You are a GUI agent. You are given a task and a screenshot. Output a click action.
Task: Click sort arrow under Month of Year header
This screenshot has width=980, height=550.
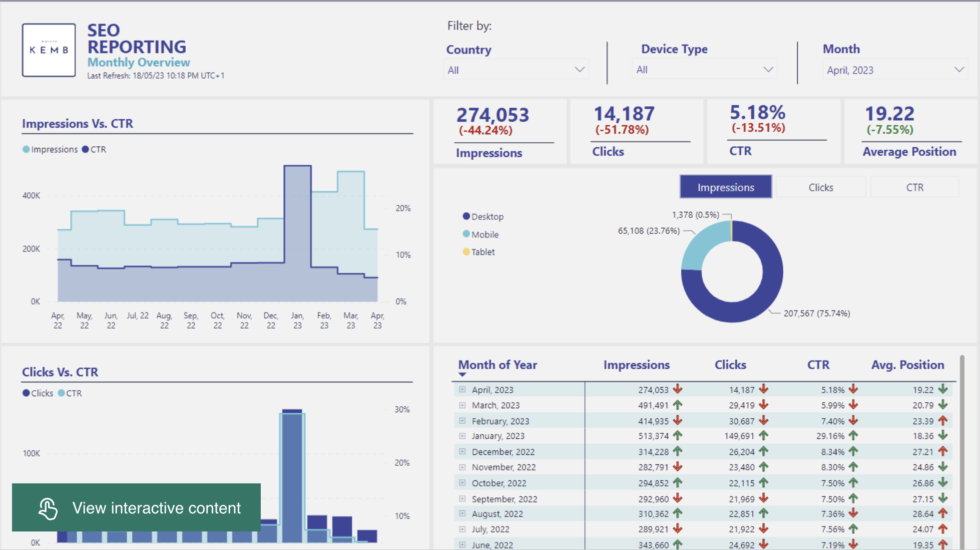(x=462, y=375)
